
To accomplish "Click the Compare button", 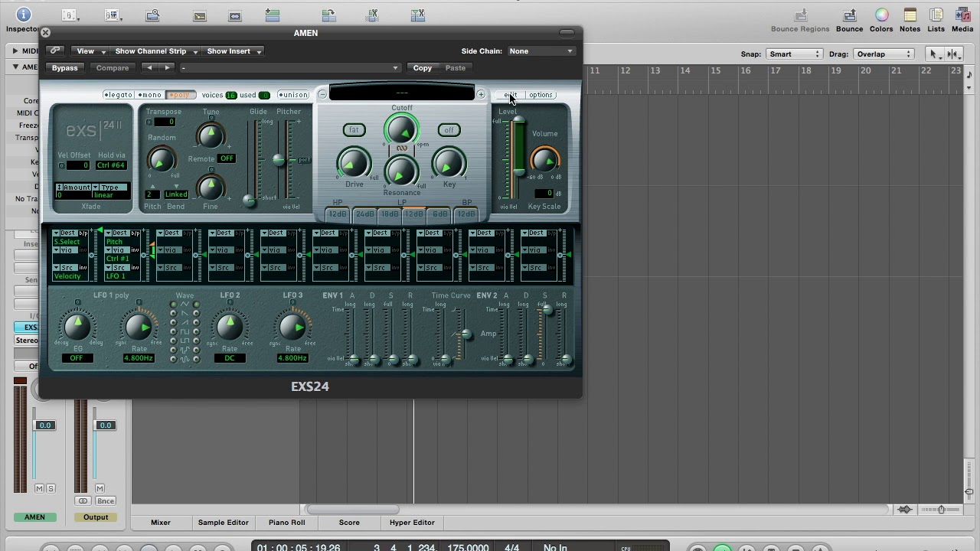I will point(113,68).
